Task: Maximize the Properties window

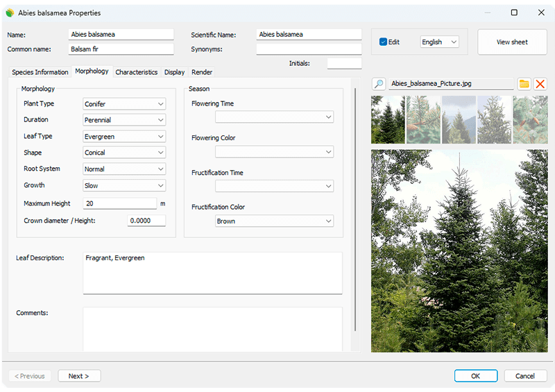Action: (514, 12)
